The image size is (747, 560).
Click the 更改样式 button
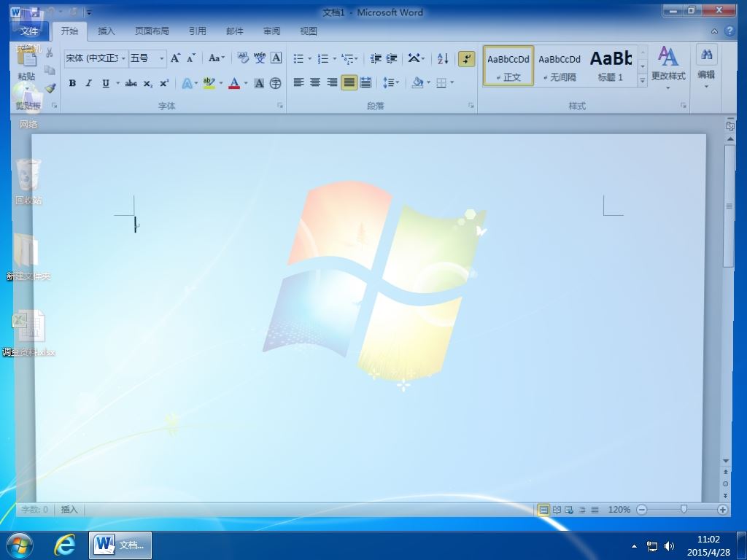click(668, 68)
